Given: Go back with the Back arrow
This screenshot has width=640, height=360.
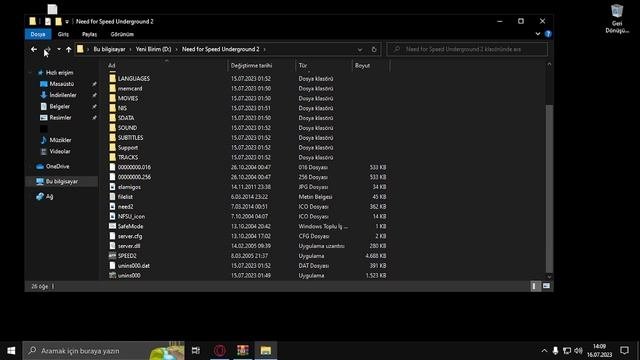Looking at the screenshot, I should pyautogui.click(x=34, y=49).
